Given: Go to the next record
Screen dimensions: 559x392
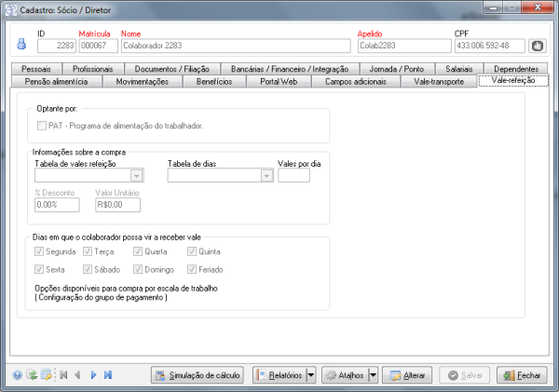Looking at the screenshot, I should pos(93,375).
